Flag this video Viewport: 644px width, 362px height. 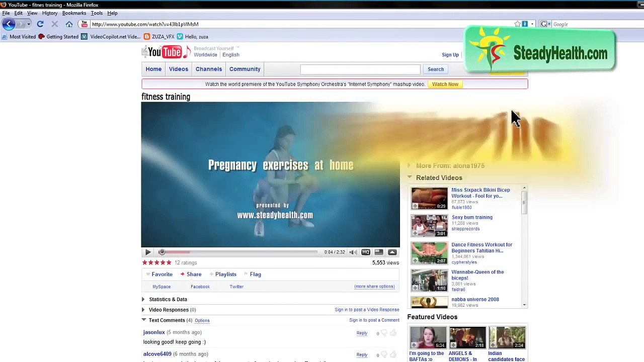coord(255,274)
